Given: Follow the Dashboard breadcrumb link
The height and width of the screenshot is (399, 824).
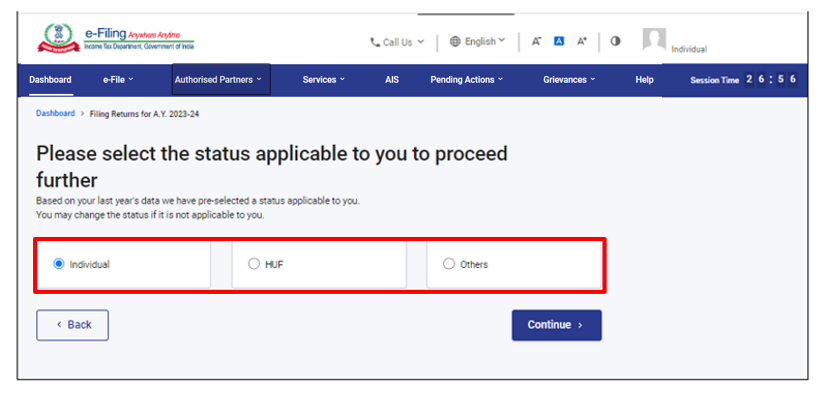Looking at the screenshot, I should 55,114.
